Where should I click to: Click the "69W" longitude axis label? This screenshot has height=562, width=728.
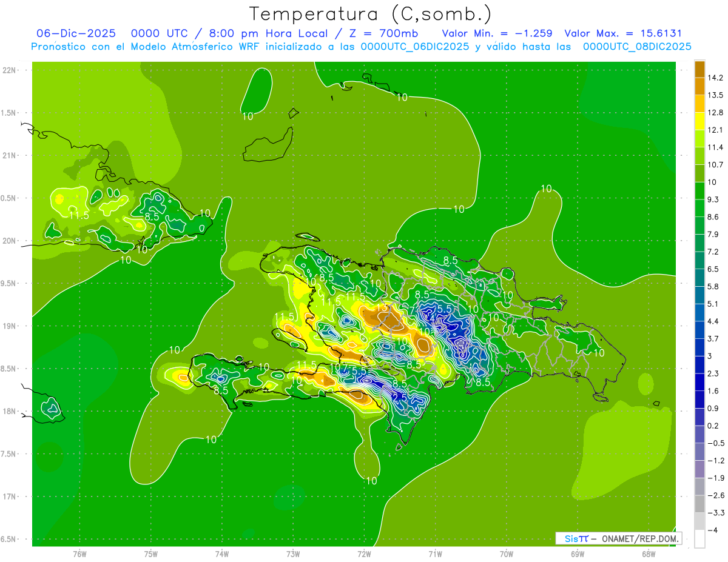tap(578, 554)
